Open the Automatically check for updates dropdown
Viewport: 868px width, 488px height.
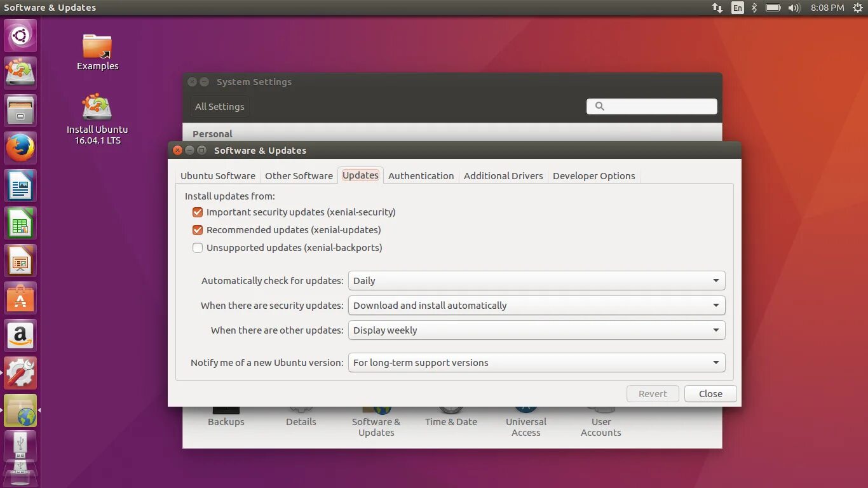[x=536, y=281]
